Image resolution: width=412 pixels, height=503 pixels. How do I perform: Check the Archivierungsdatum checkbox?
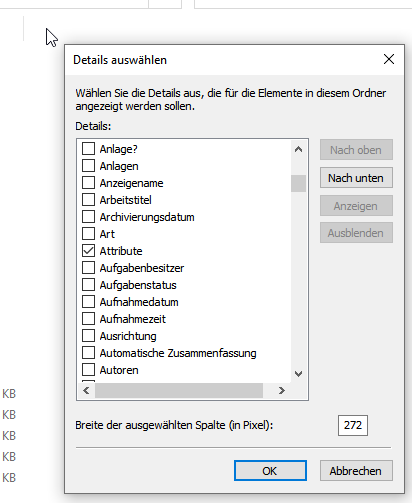tap(88, 216)
